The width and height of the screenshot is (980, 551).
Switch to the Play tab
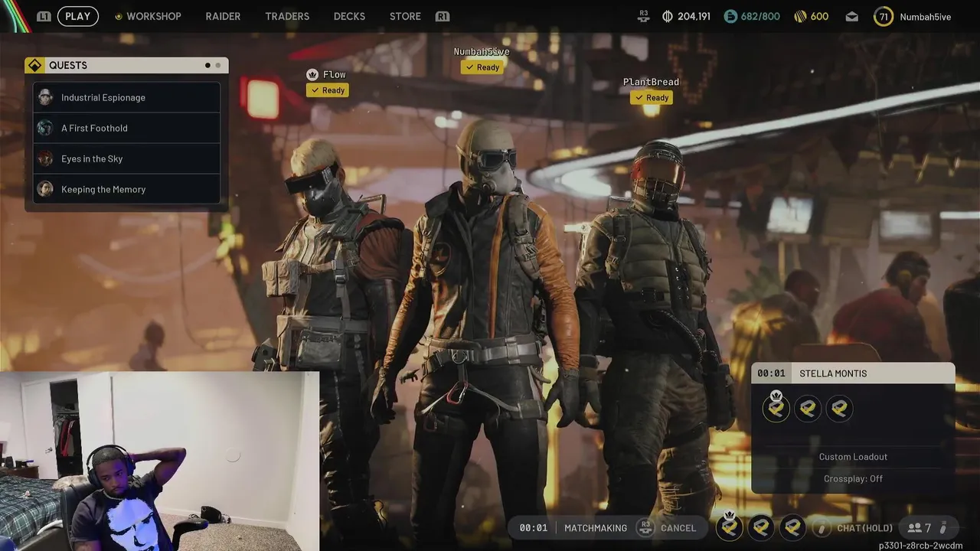tap(77, 16)
